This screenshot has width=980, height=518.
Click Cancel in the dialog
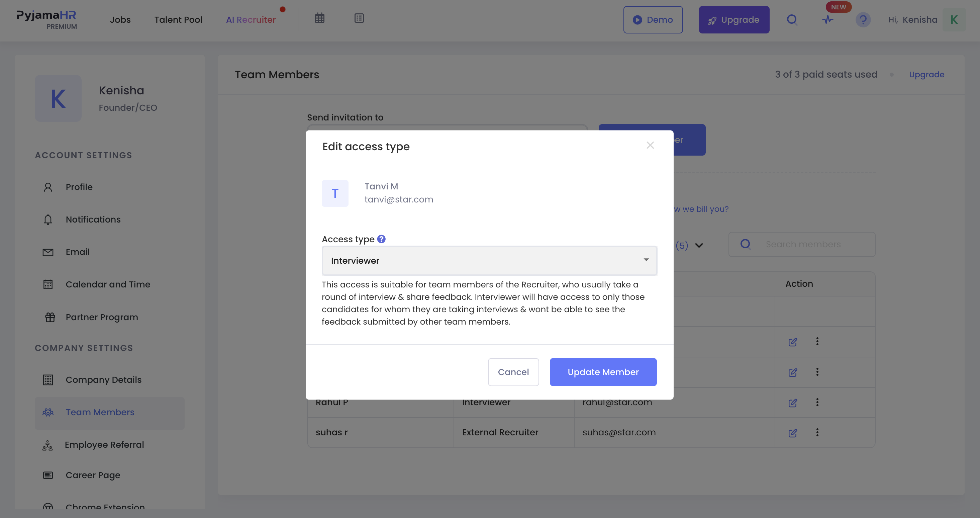click(513, 372)
